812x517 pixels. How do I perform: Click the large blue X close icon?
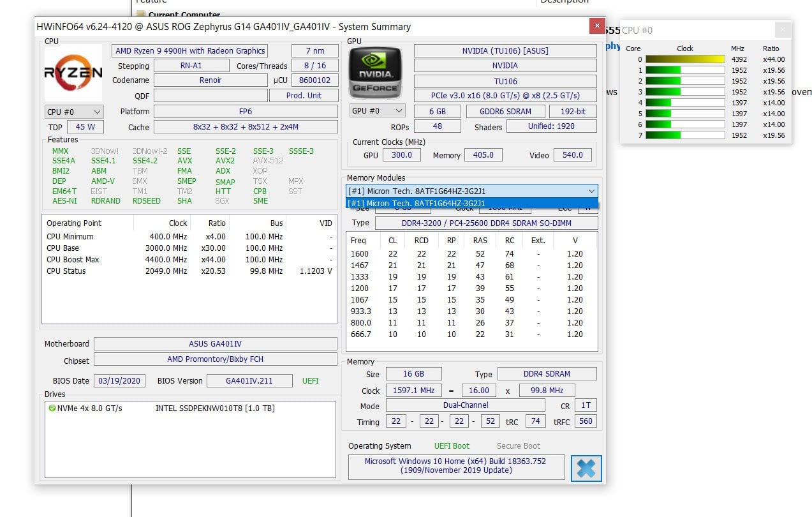click(586, 468)
